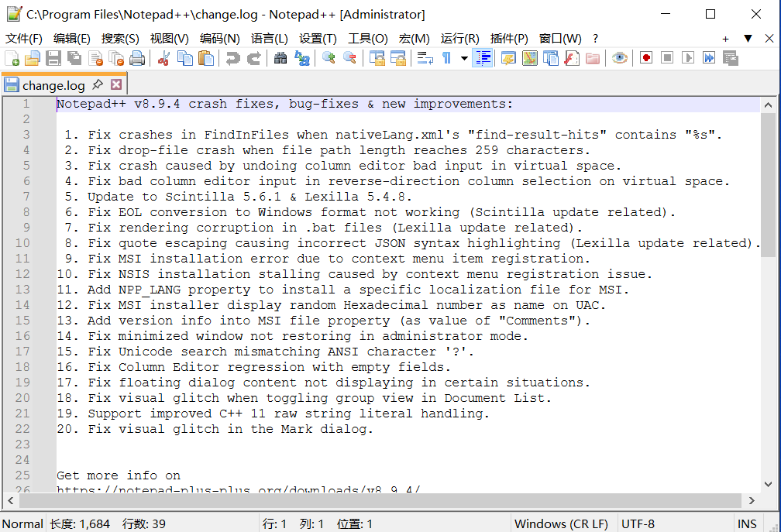Image resolution: width=781 pixels, height=532 pixels.
Task: Paste with the clipboard icon
Action: [206, 58]
